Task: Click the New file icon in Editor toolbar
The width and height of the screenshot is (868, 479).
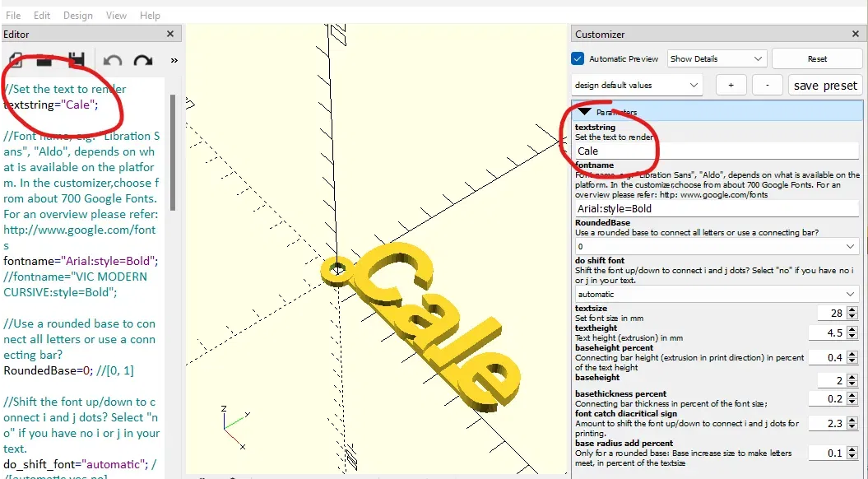Action: (16, 60)
